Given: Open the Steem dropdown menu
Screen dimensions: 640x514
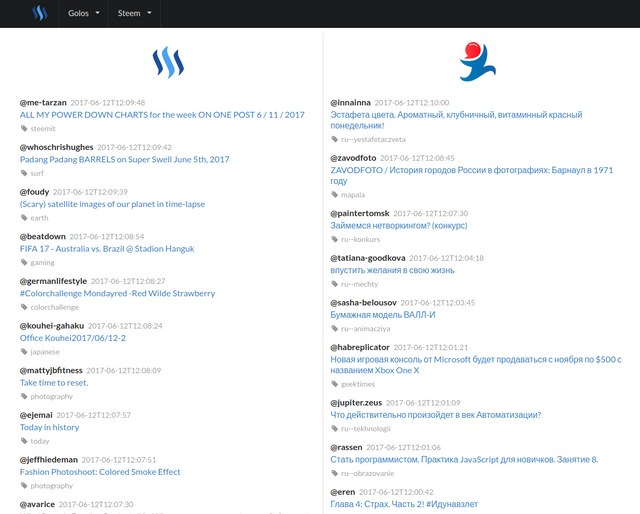Looking at the screenshot, I should click(134, 13).
